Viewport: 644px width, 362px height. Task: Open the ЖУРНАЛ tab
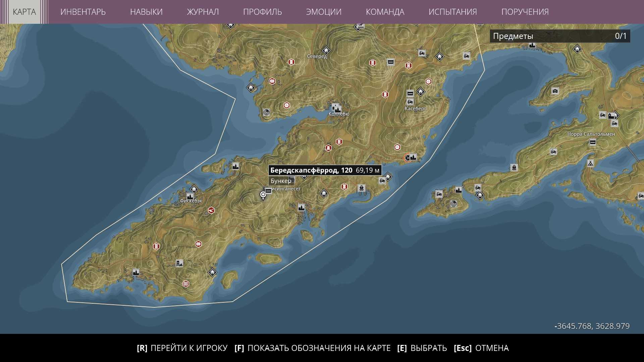203,12
